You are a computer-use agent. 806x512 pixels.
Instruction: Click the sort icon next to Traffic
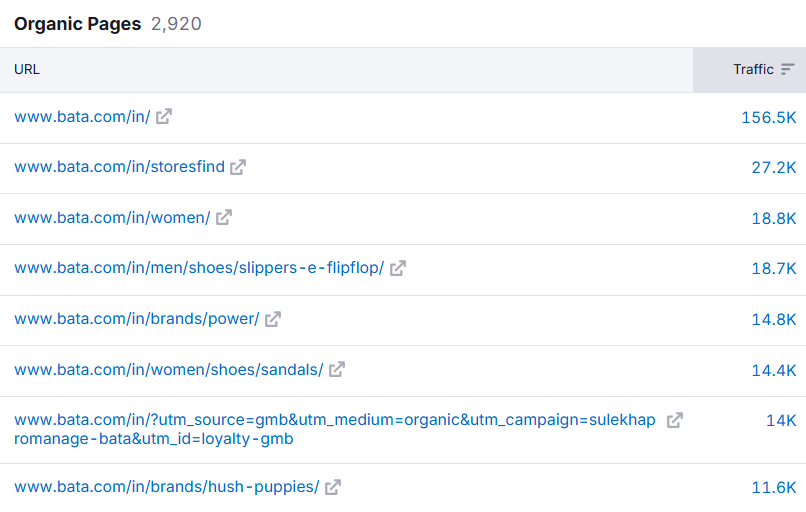tap(787, 69)
